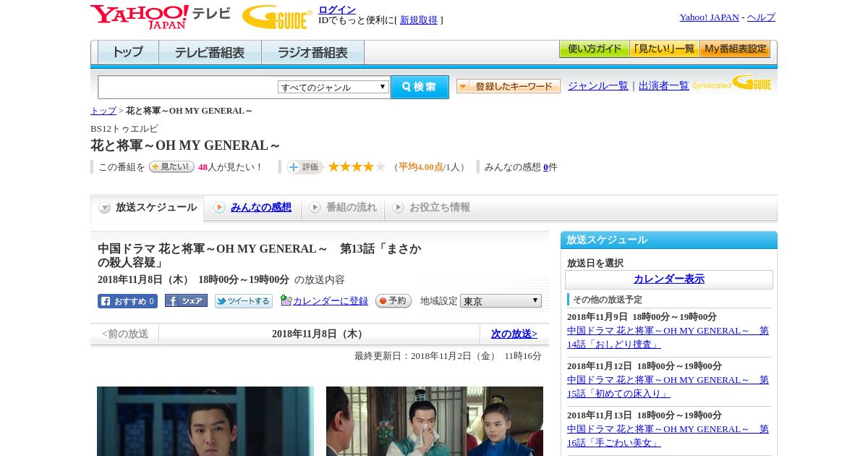The width and height of the screenshot is (868, 456).
Task: Click the 48人が見たい! count text
Action: tap(231, 166)
